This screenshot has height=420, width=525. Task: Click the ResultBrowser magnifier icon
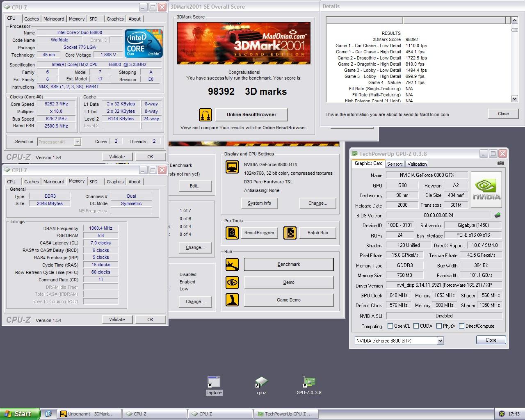click(232, 233)
